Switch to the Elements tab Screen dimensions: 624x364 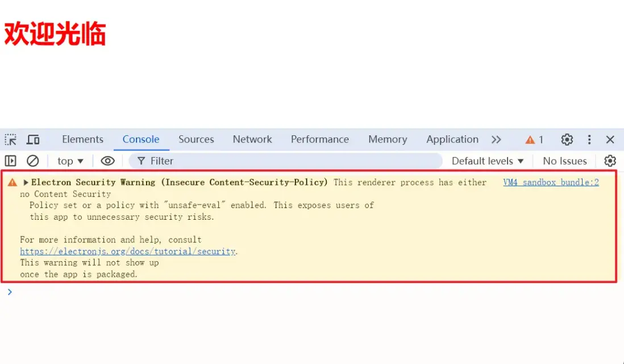82,140
